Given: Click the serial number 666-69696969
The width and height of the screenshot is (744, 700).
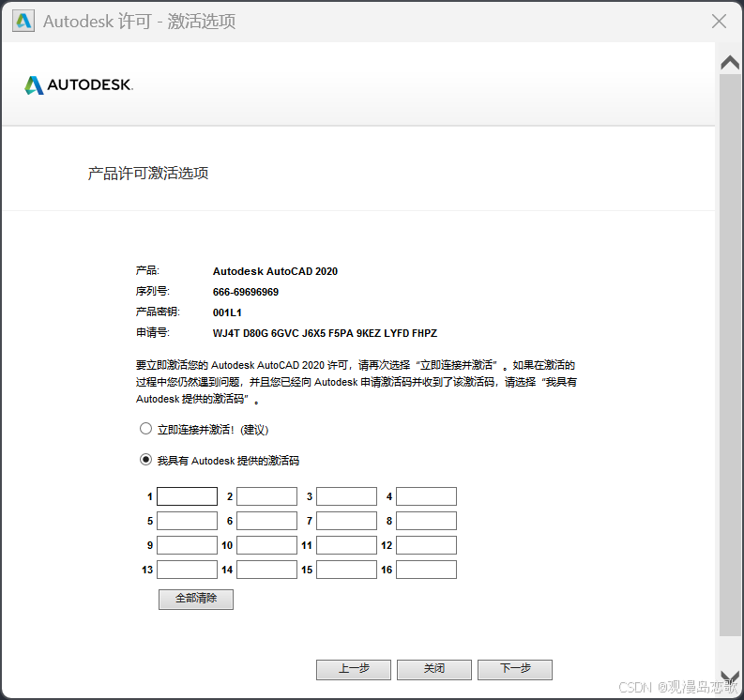Looking at the screenshot, I should coord(246,292).
